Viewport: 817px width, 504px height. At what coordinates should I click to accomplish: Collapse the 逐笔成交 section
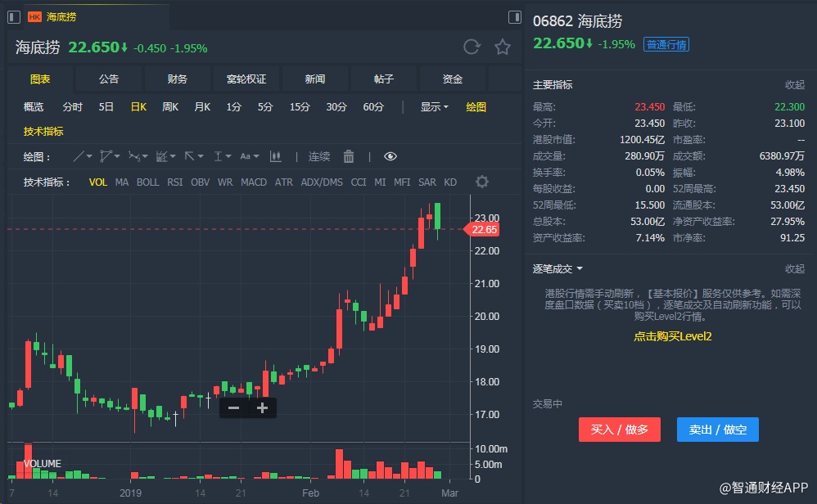[795, 268]
